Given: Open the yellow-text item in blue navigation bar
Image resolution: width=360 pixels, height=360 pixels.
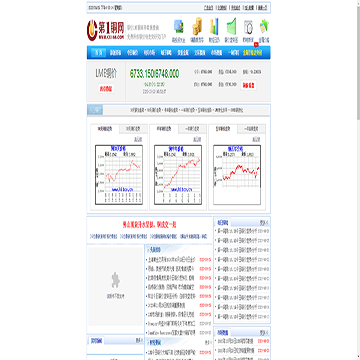Looking at the screenshot, I should coord(253,53).
